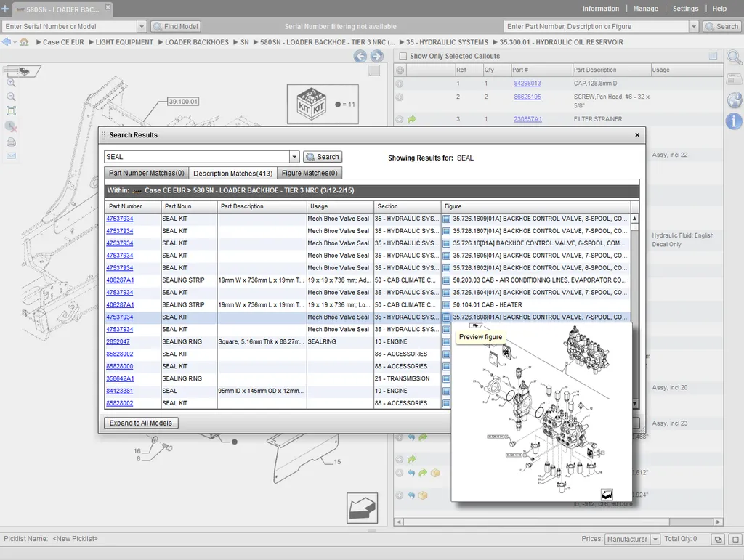Click the blue back arrow in breadcrumb bar
Screen dimensions: 744x560
[x=6, y=41]
